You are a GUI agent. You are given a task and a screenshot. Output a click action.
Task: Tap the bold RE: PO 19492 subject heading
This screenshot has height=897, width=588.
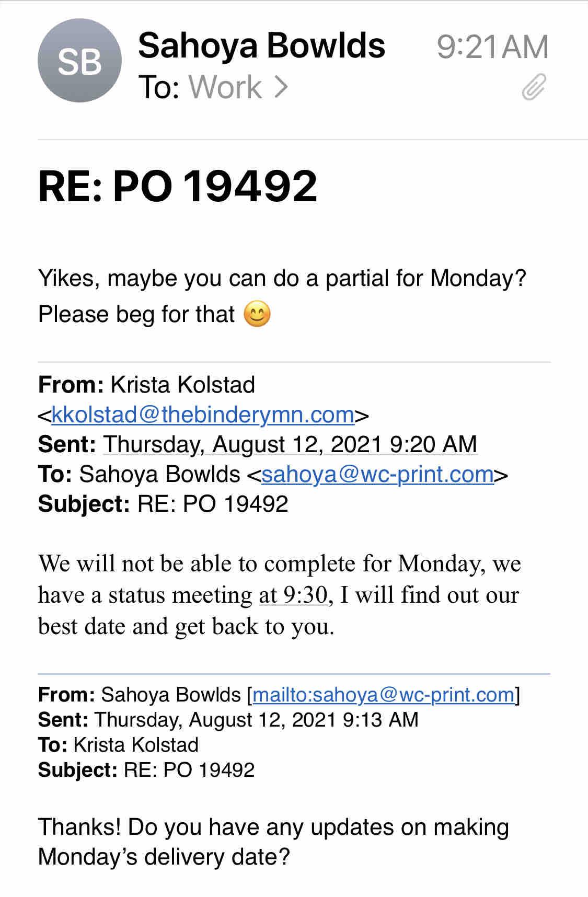[x=178, y=186]
